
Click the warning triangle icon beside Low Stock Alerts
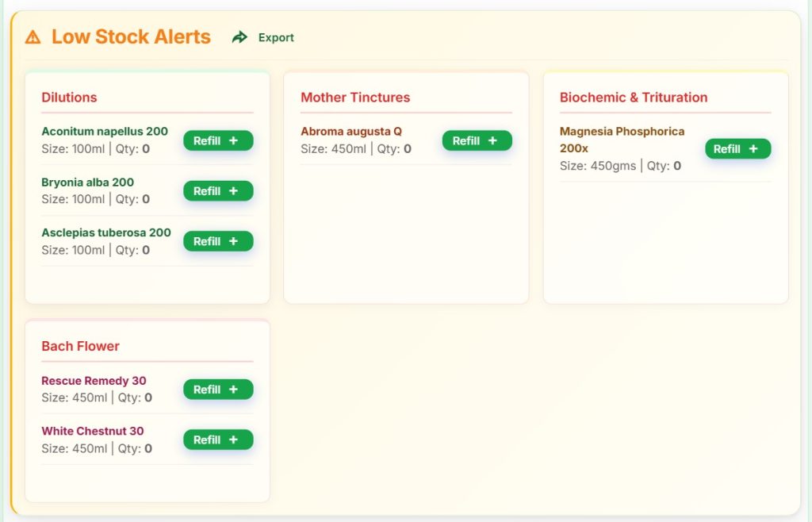click(x=33, y=37)
